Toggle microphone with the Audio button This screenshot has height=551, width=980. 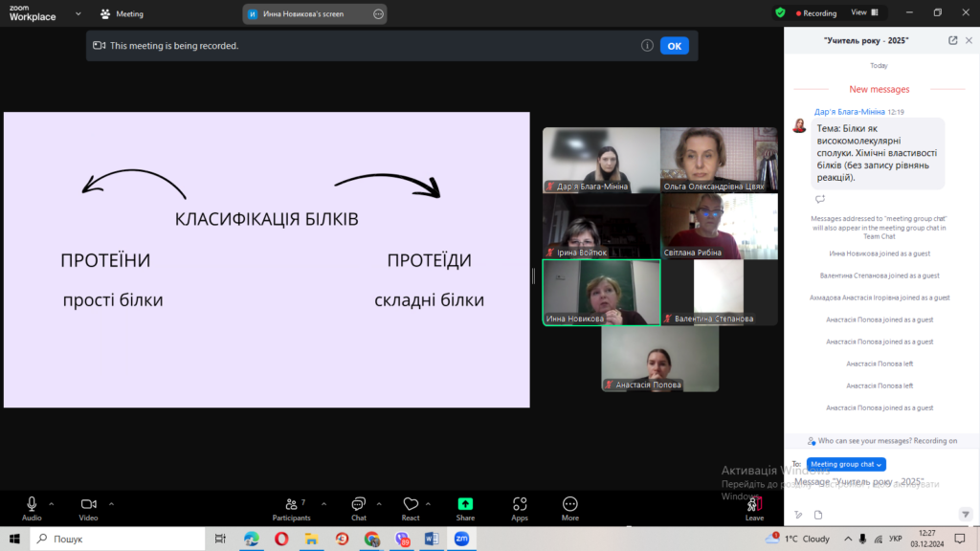(32, 507)
